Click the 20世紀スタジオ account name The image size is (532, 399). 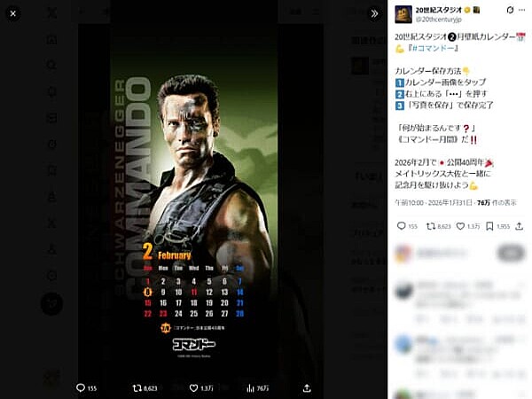[439, 10]
